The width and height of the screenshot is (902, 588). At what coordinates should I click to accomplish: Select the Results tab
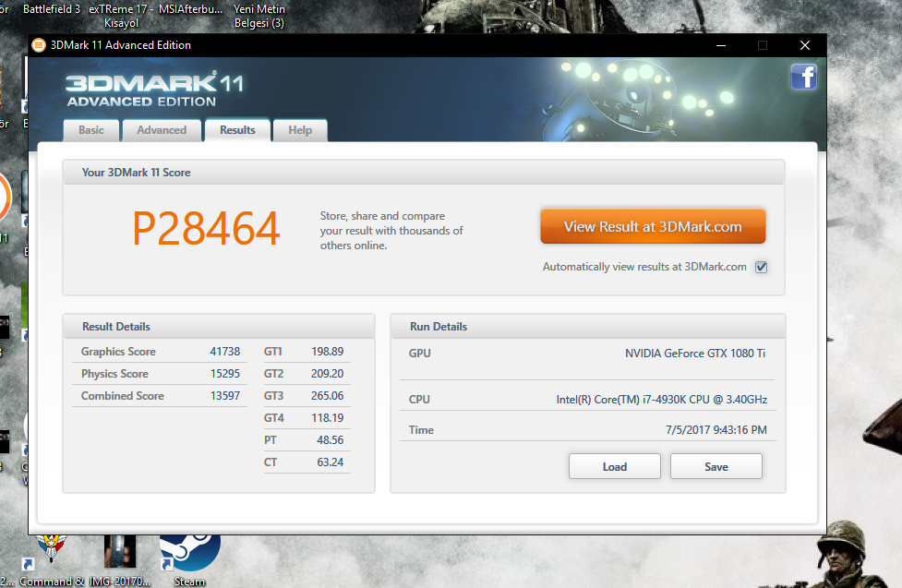click(x=237, y=130)
